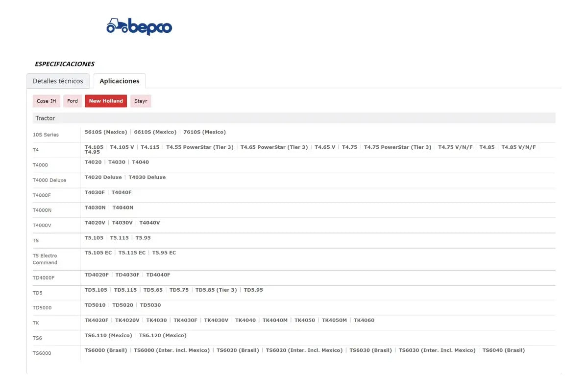Open T4.75 PowerStar (Tier 3)
588x392 pixels.
[x=398, y=147]
